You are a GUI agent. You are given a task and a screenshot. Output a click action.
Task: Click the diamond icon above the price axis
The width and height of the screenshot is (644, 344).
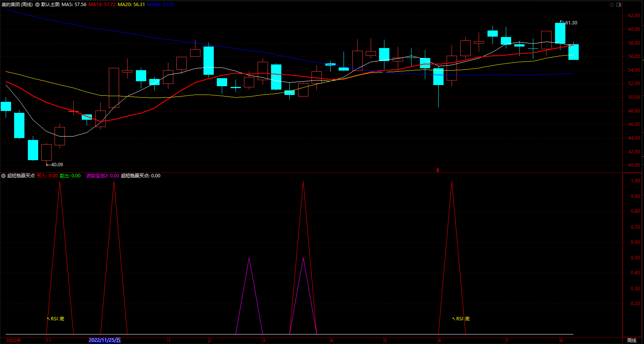tap(612, 5)
